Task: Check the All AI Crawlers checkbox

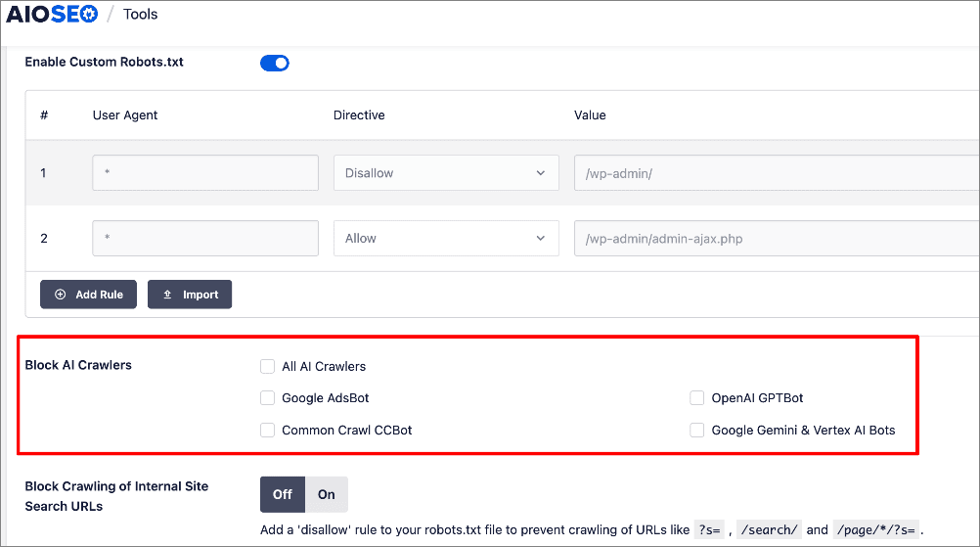Action: tap(268, 366)
